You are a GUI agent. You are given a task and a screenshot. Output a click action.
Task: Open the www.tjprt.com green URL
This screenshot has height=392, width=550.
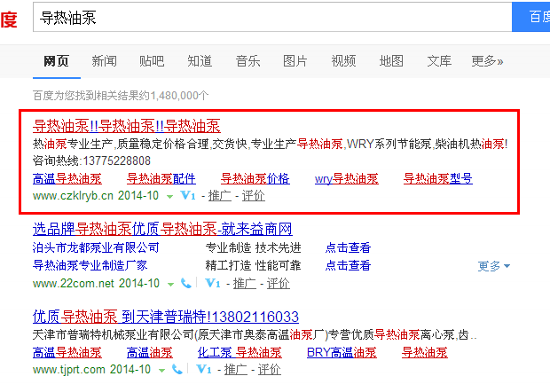69,370
